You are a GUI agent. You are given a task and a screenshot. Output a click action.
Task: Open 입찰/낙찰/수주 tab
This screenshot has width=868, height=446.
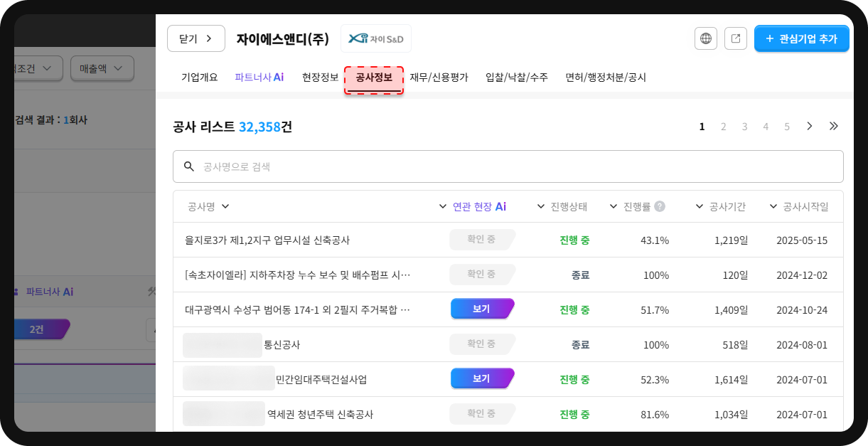tap(517, 78)
